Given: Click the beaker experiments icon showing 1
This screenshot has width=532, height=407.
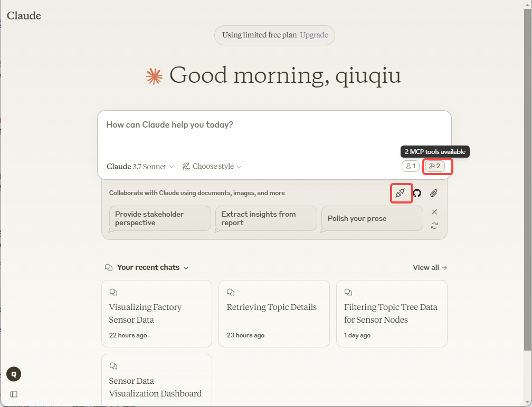Looking at the screenshot, I should pos(411,166).
